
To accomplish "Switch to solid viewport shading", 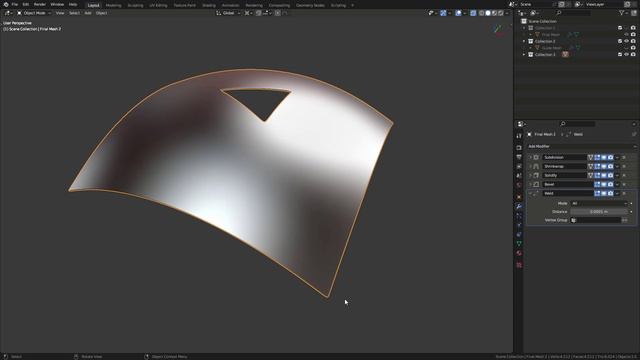I will click(488, 13).
